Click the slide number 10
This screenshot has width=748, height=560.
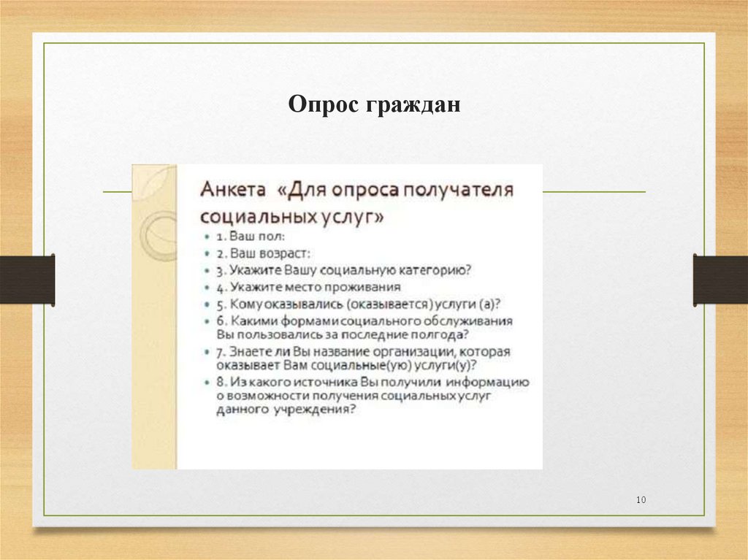click(641, 500)
